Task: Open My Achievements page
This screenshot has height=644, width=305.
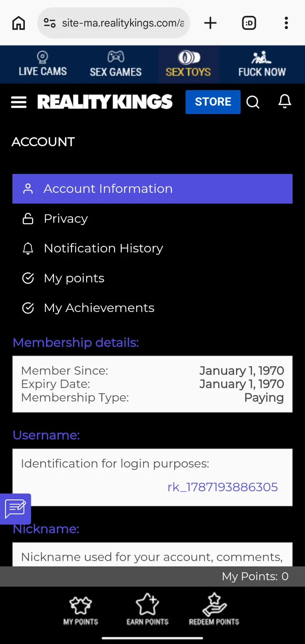Action: (152, 308)
